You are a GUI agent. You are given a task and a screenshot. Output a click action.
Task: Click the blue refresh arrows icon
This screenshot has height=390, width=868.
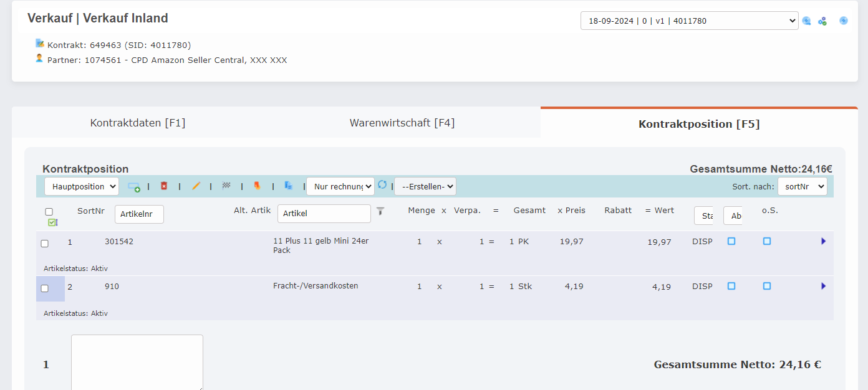point(382,185)
